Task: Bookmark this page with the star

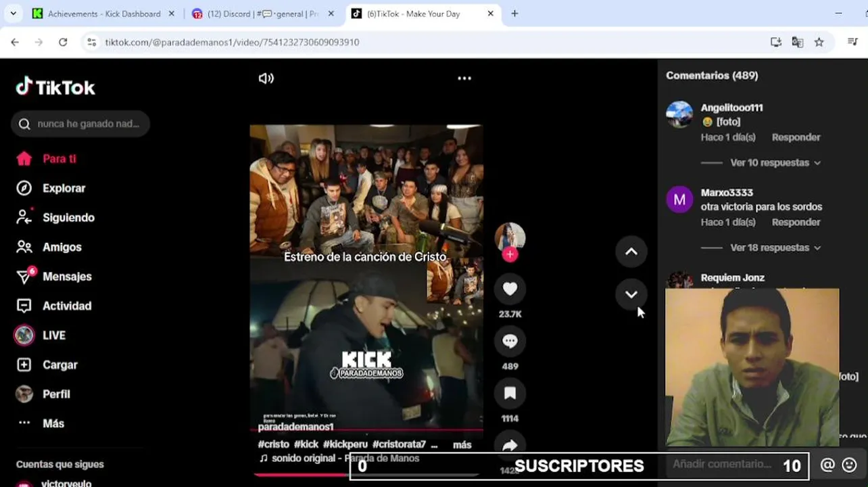Action: click(x=819, y=42)
